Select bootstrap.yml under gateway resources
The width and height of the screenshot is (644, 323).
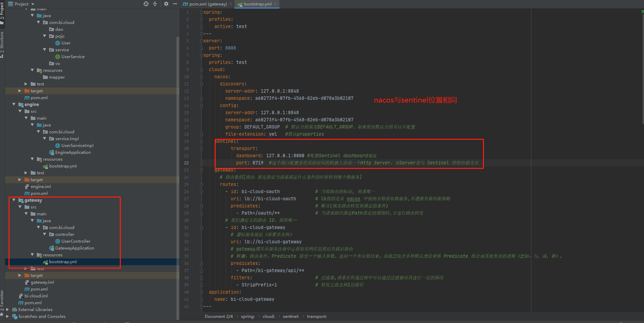pyautogui.click(x=63, y=261)
